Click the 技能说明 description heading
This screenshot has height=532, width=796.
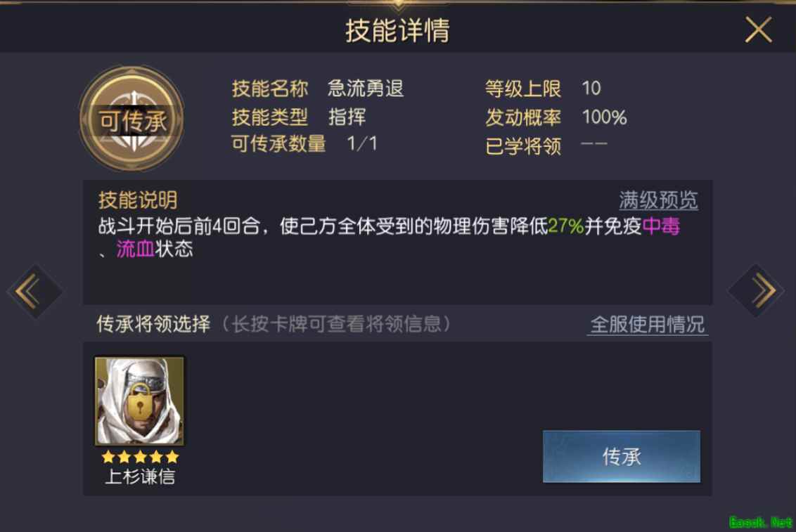138,200
